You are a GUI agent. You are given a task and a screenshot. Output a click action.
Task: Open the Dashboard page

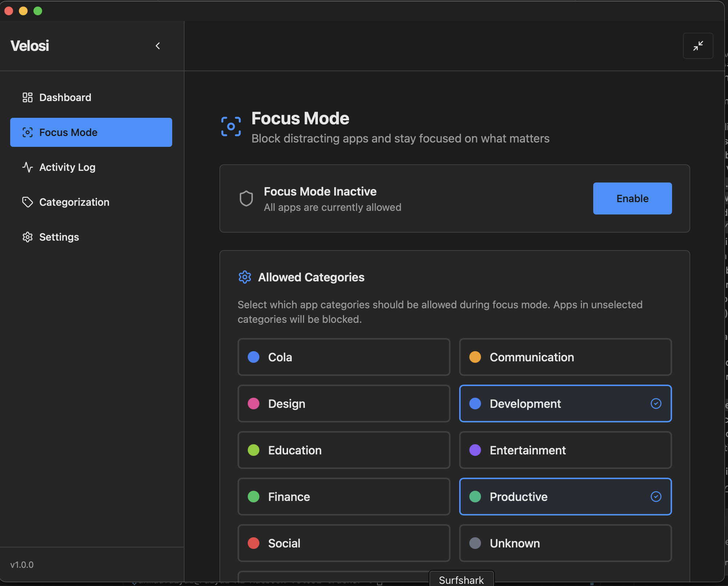coord(91,97)
